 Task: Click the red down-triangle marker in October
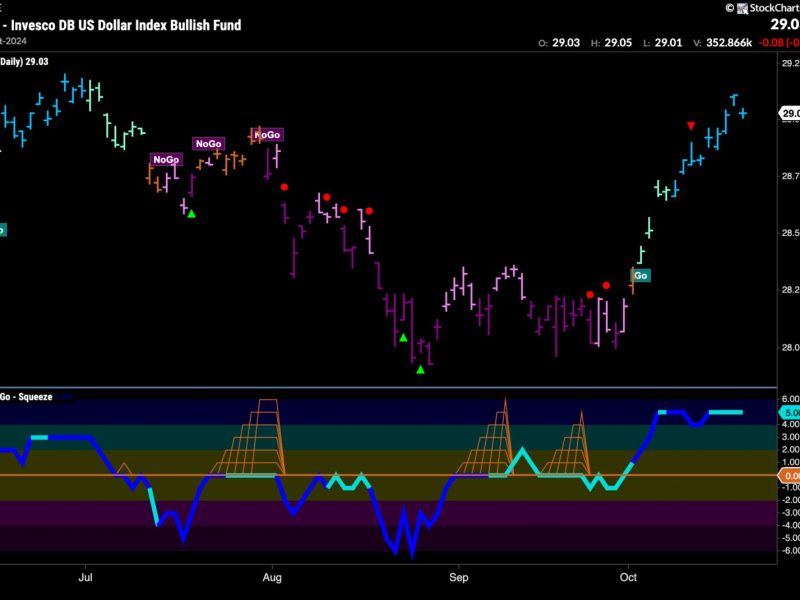[691, 126]
